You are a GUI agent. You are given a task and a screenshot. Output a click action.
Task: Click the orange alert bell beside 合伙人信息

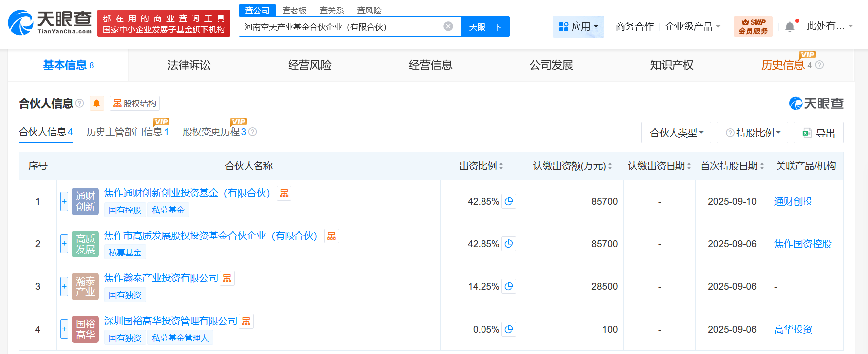click(x=96, y=103)
